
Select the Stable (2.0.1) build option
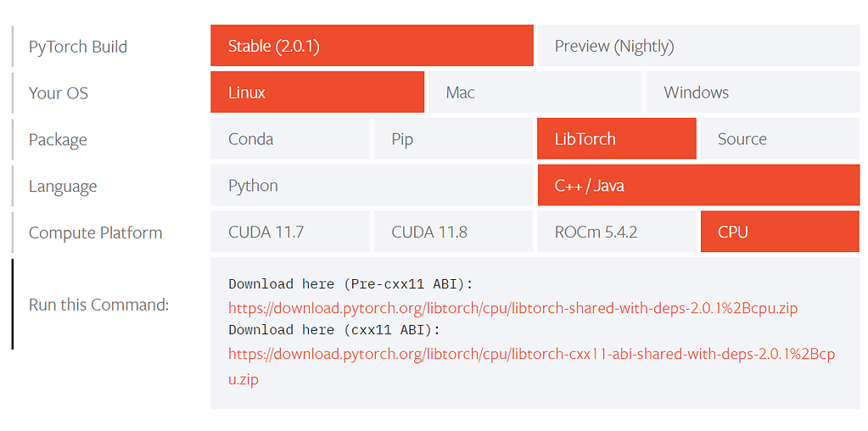[372, 46]
